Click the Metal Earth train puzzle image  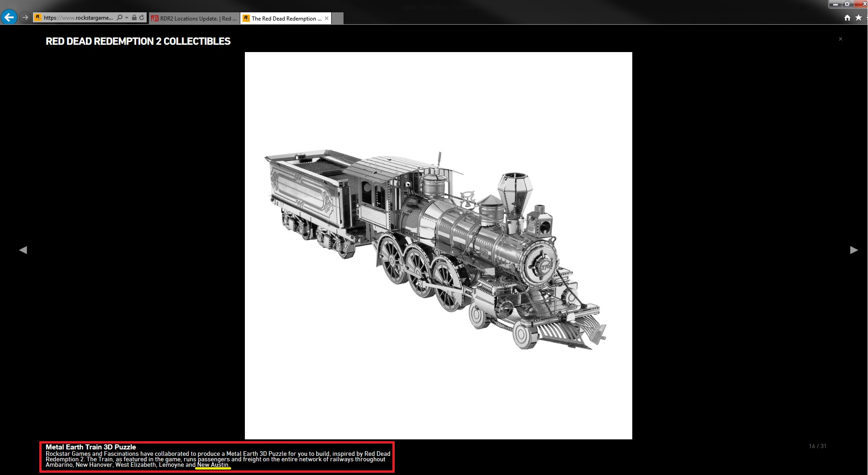[438, 246]
